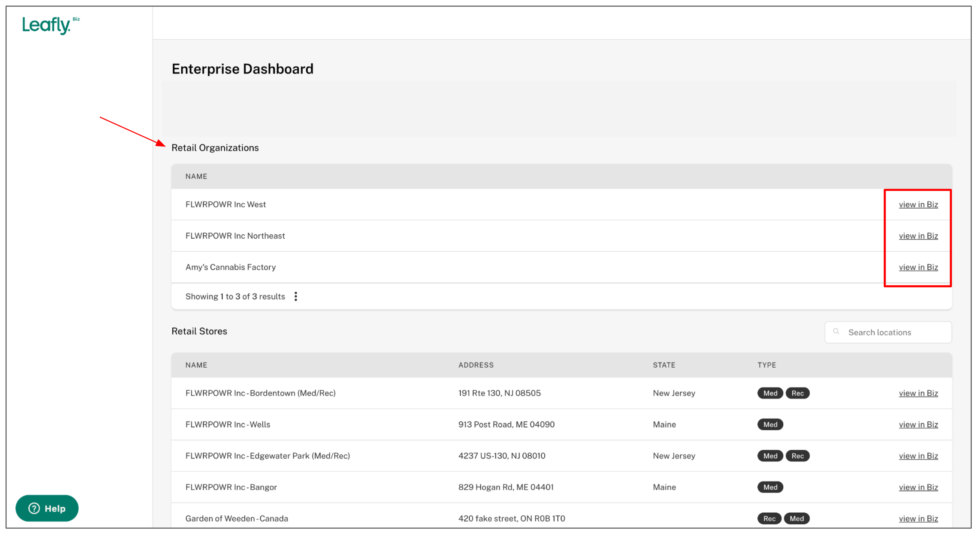This screenshot has height=534, width=980.
Task: Click the search magnifier icon
Action: coord(836,332)
